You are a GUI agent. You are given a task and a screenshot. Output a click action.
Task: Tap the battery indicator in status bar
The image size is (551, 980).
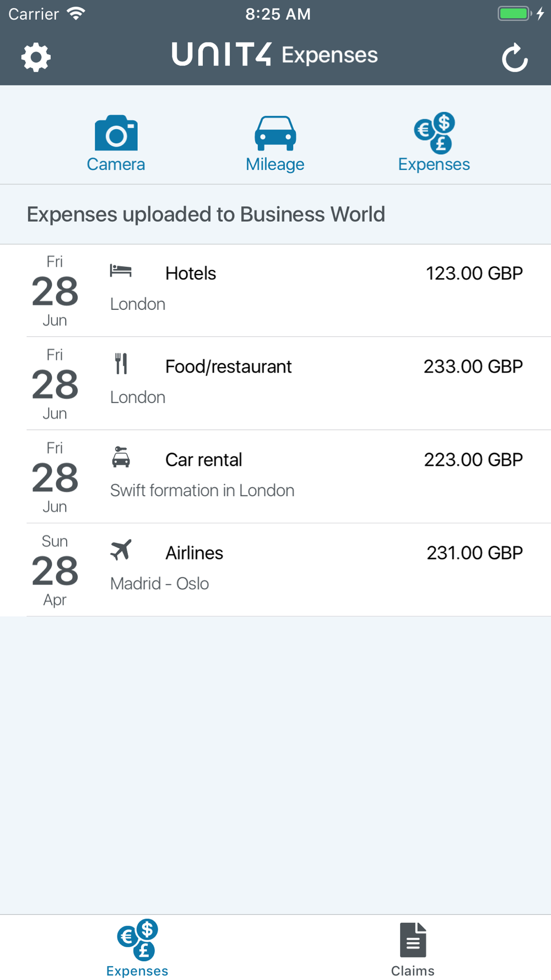[x=515, y=14]
